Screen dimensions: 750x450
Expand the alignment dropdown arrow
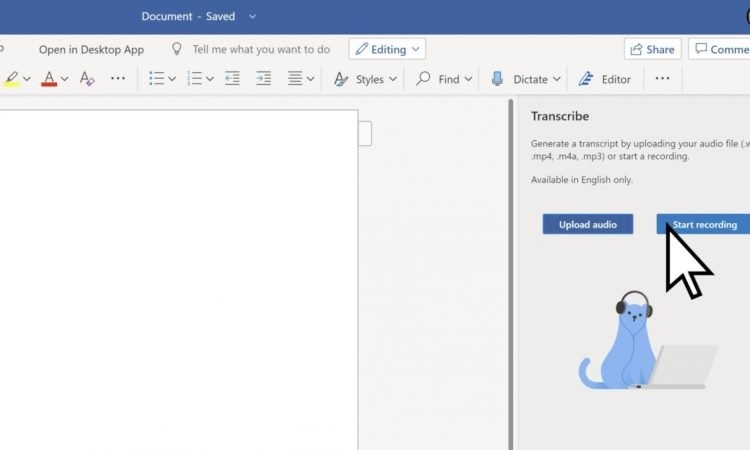pos(310,79)
